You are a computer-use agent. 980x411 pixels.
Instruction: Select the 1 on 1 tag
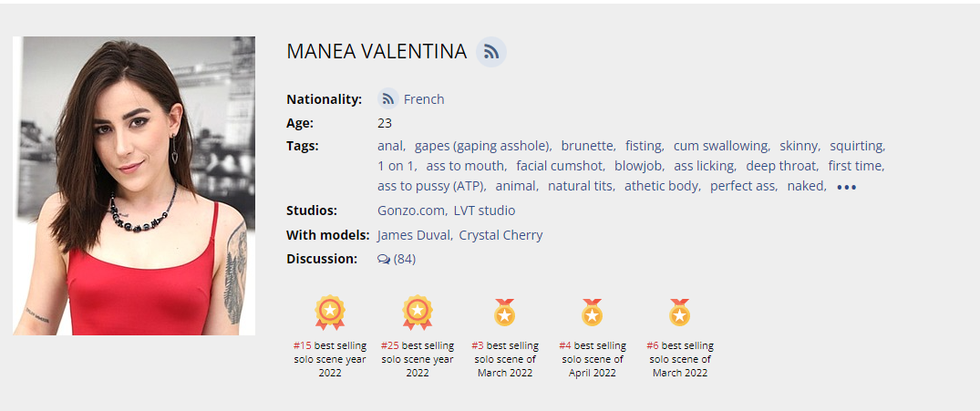point(396,166)
